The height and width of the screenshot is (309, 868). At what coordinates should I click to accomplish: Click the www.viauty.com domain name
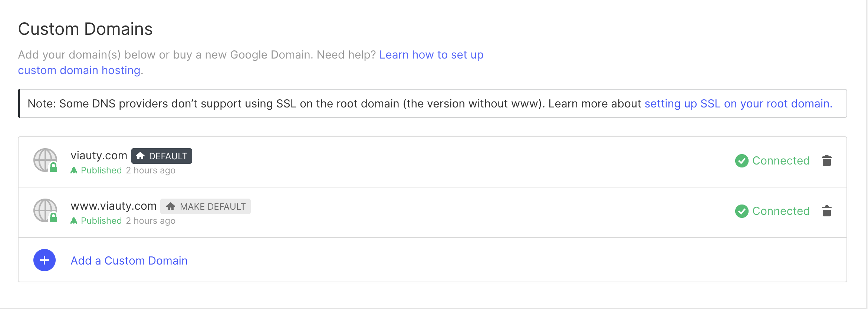point(114,206)
